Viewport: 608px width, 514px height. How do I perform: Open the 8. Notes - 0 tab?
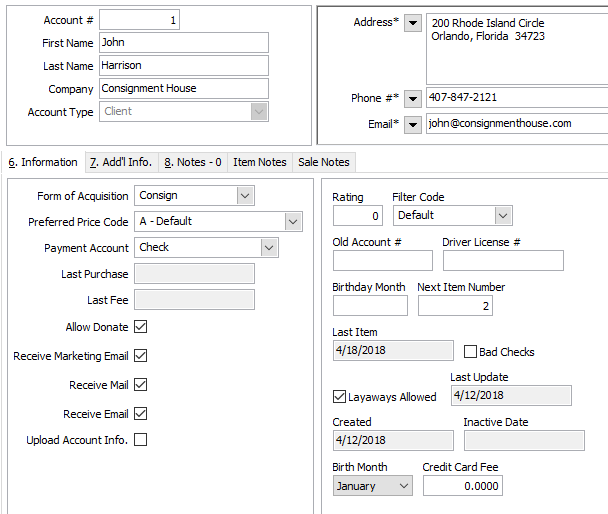(x=193, y=162)
